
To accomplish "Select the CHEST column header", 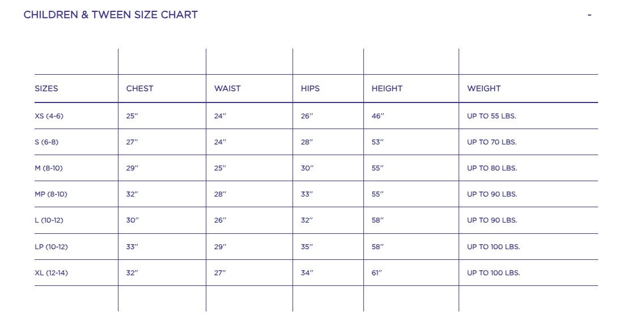I will pos(139,88).
